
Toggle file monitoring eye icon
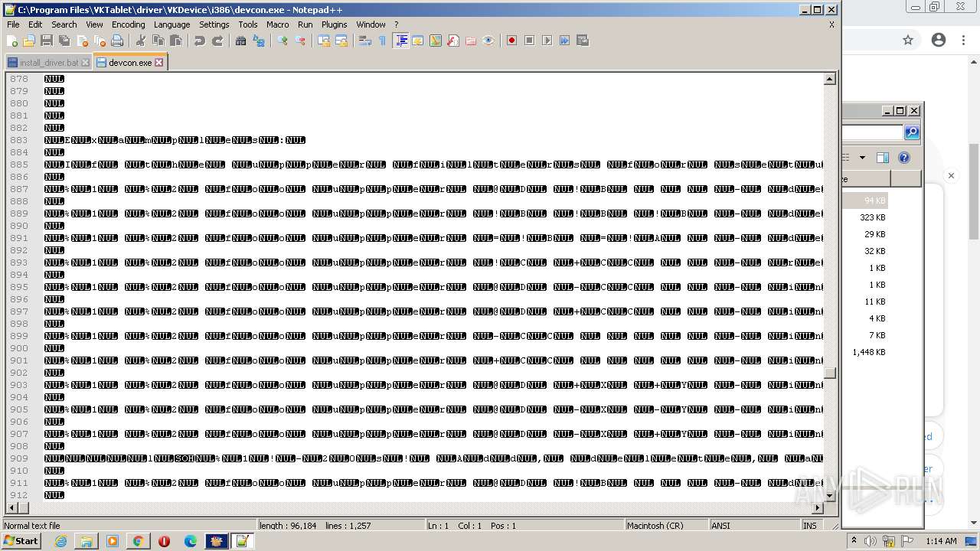click(x=488, y=41)
